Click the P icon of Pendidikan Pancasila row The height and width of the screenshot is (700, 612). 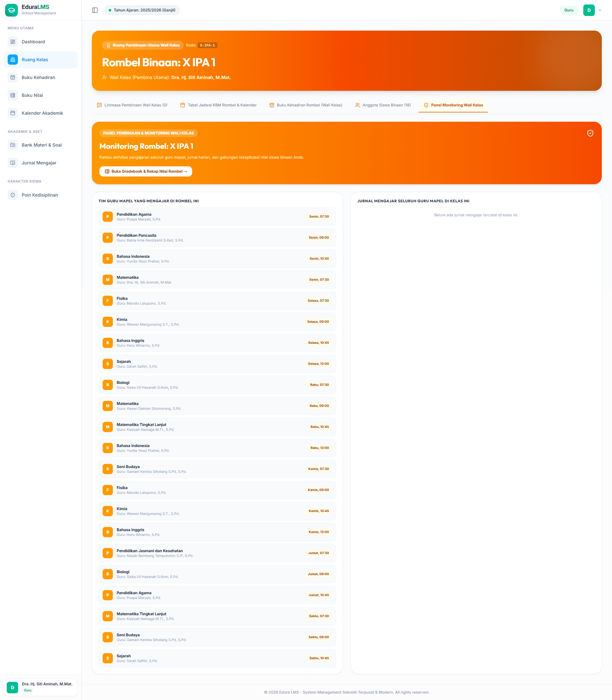[x=108, y=238]
